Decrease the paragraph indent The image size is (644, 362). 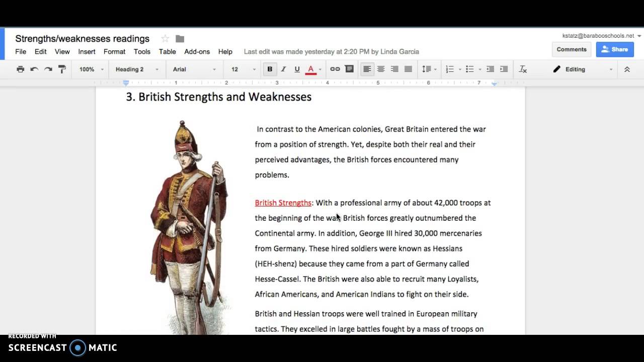pyautogui.click(x=490, y=69)
